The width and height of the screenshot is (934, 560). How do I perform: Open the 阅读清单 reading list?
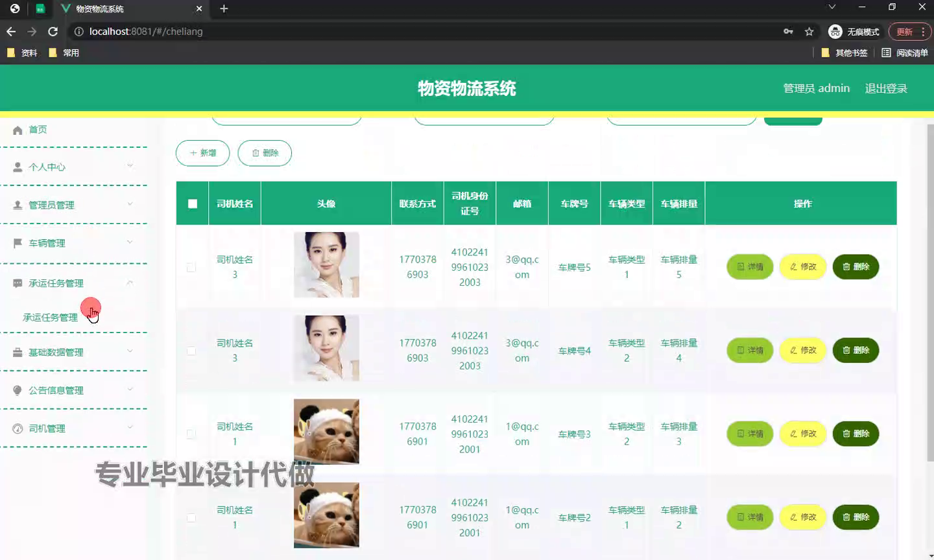point(905,52)
